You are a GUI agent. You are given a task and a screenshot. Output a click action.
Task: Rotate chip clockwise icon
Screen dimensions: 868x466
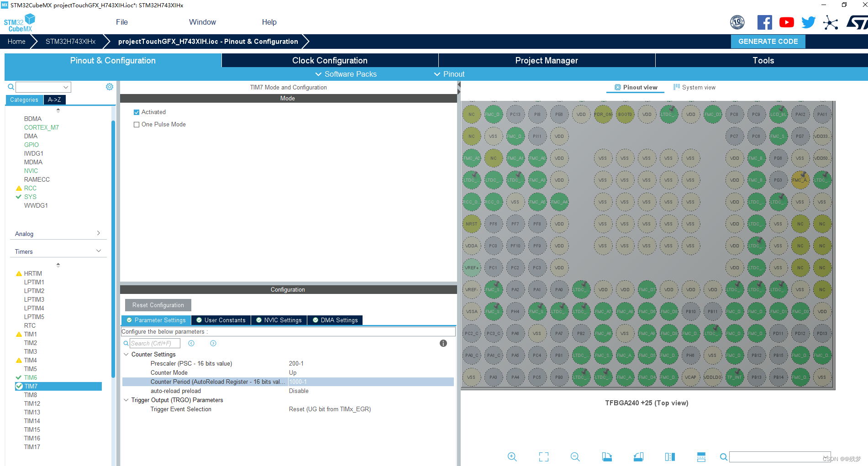tap(607, 456)
